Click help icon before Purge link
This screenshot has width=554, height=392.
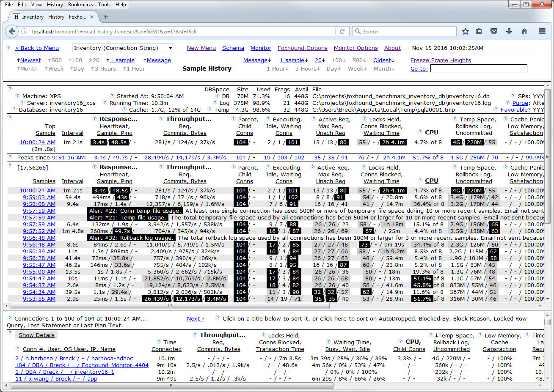pyautogui.click(x=508, y=102)
